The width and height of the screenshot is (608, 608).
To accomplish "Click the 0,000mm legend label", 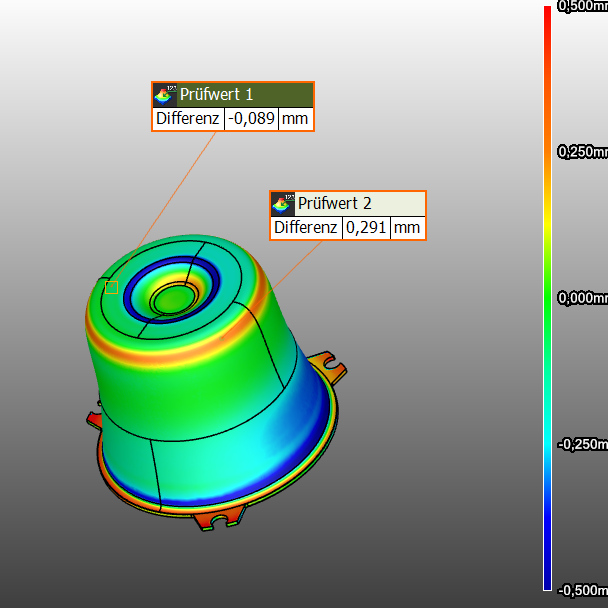I will coord(583,298).
